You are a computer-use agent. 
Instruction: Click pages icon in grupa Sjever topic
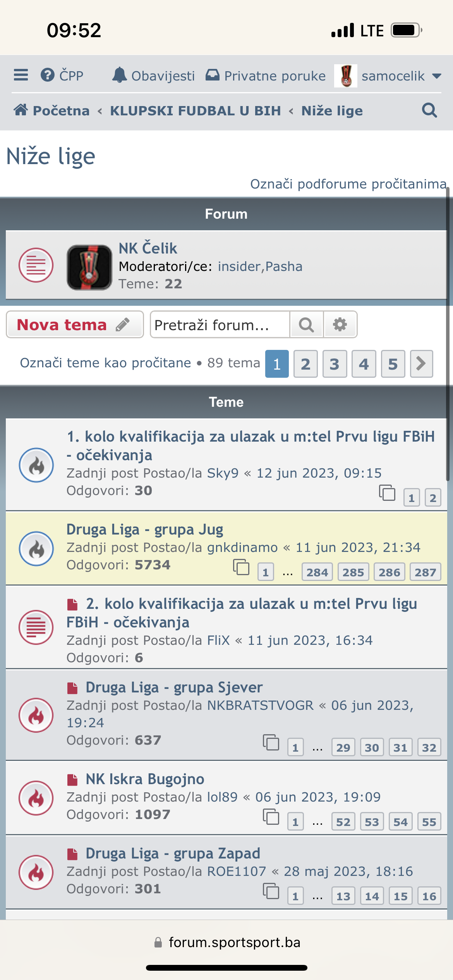coord(271,742)
